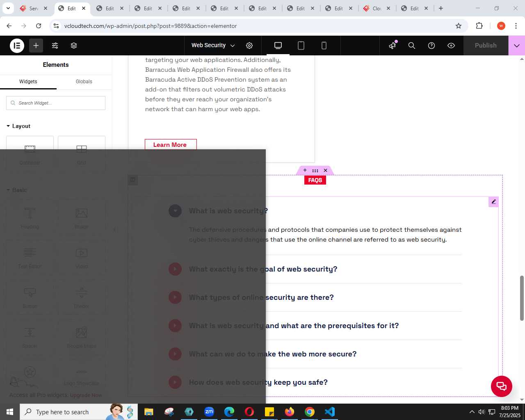Viewport: 525px width, 420px height.
Task: Preview changes with the eye icon
Action: 451,46
